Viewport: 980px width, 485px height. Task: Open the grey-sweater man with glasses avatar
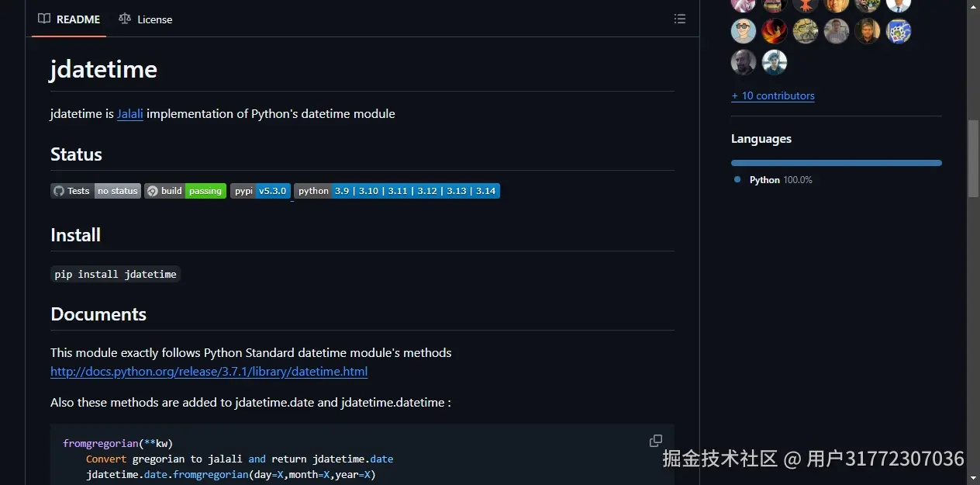(x=837, y=31)
